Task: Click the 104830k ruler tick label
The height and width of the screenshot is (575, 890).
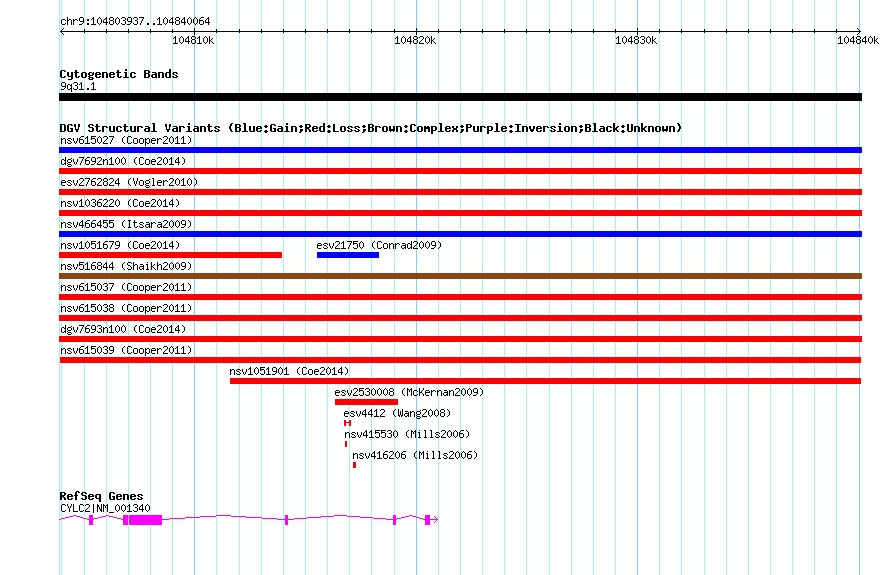Action: 636,40
